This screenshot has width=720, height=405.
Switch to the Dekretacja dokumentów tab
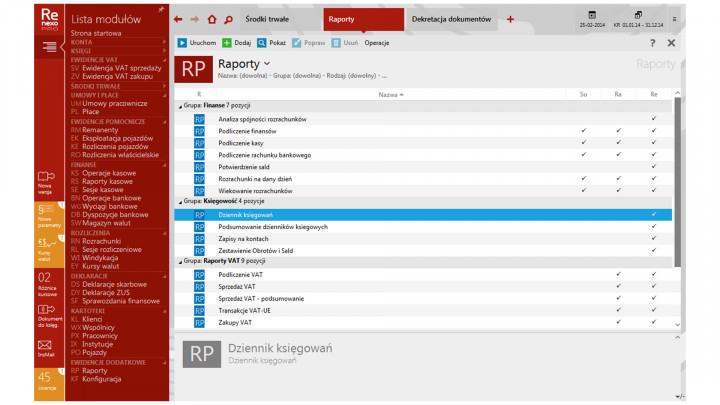point(451,19)
